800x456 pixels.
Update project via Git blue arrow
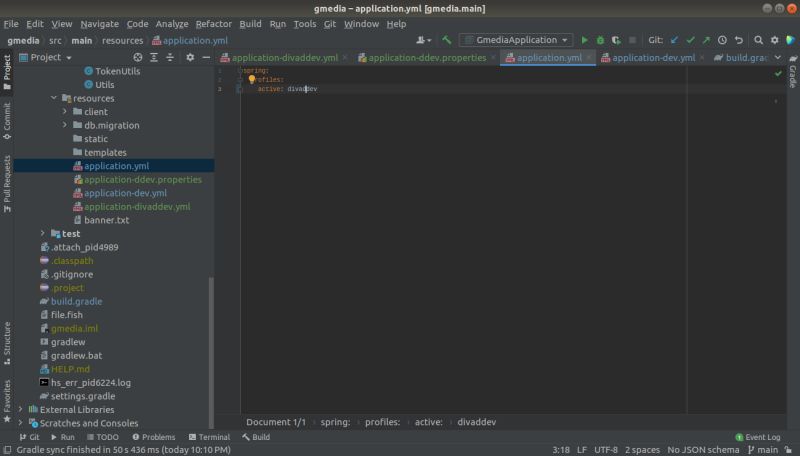[x=674, y=40]
